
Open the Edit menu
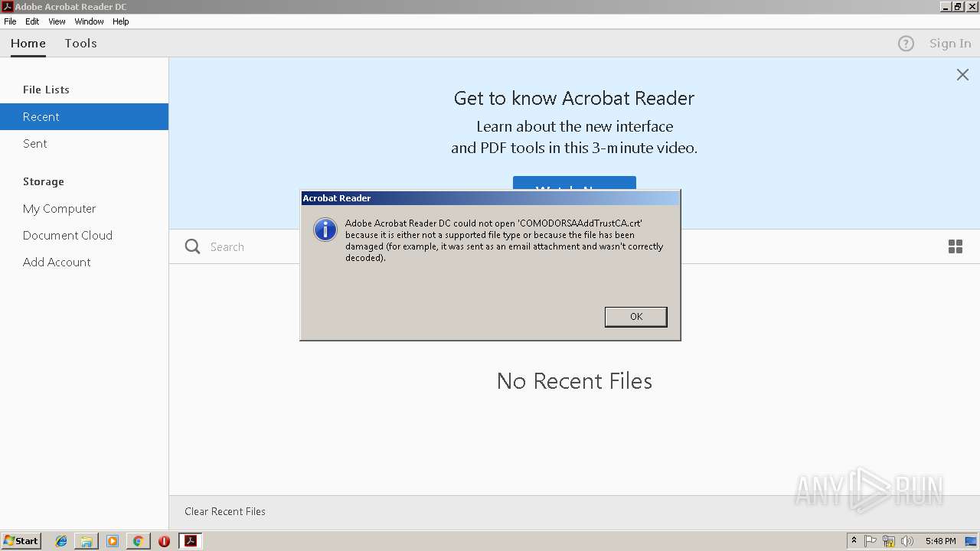point(32,21)
